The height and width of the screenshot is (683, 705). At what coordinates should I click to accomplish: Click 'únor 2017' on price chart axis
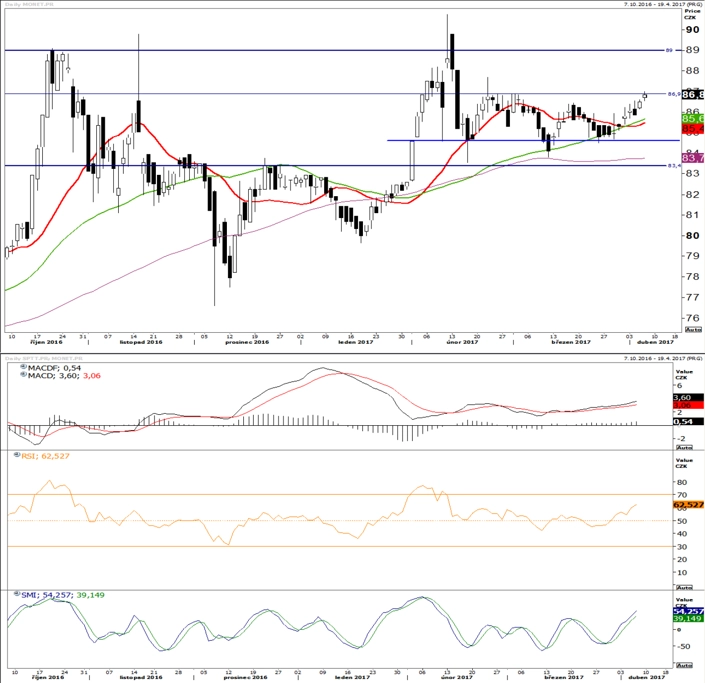coord(462,342)
